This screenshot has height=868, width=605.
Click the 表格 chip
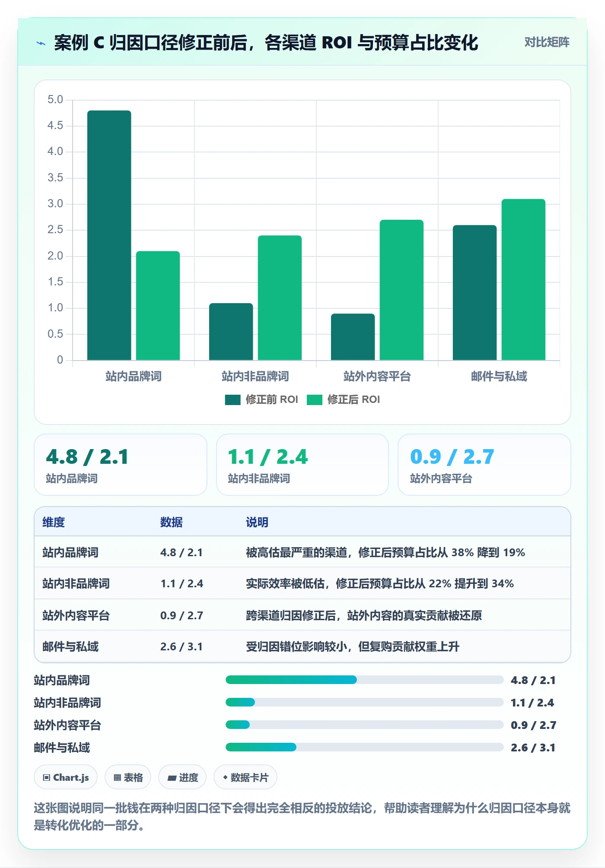tap(128, 777)
